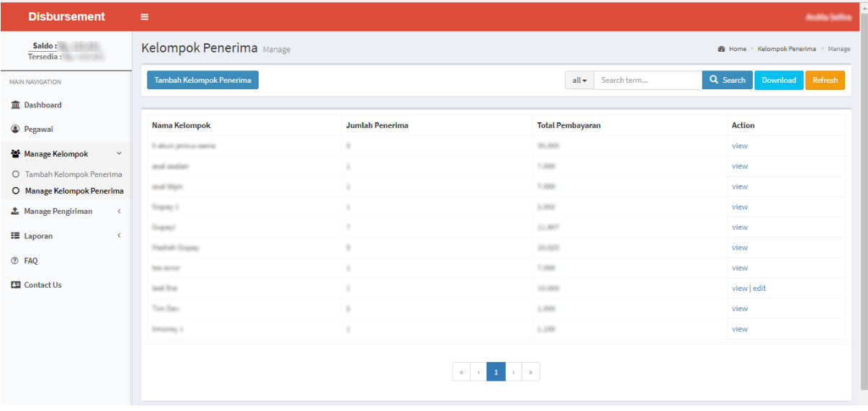
Task: Toggle the sidebar with the hamburger icon
Action: point(145,17)
